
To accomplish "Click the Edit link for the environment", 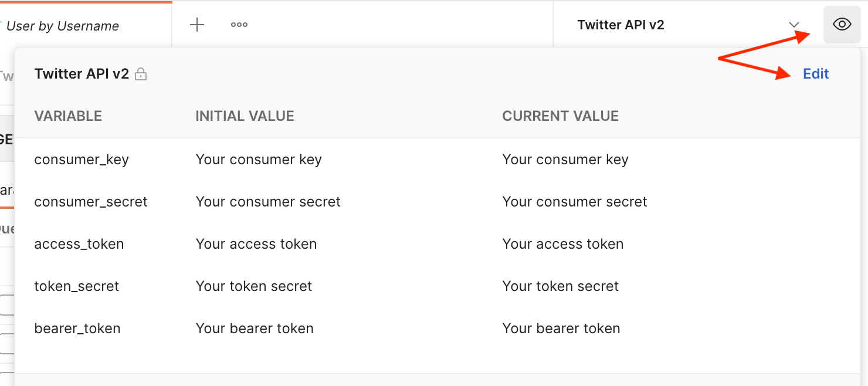I will coord(816,74).
